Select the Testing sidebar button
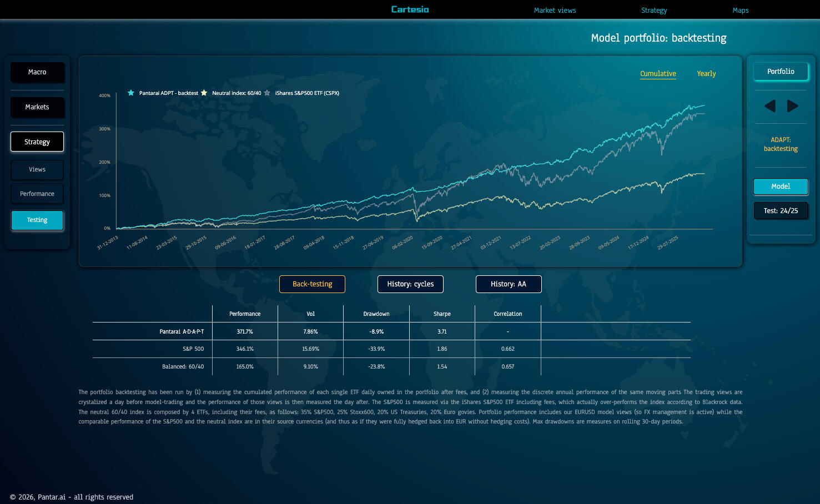The height and width of the screenshot is (504, 820). click(37, 220)
